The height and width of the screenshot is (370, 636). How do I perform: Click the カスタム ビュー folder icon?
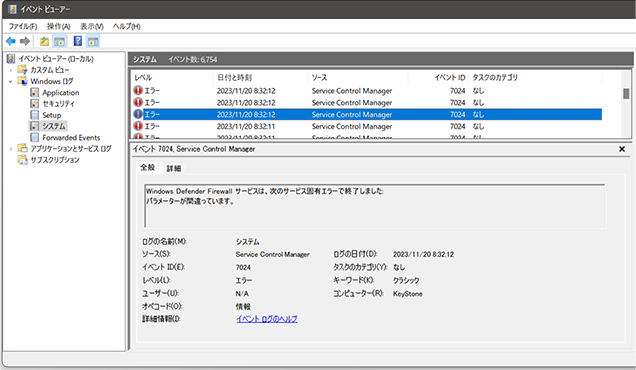click(22, 70)
